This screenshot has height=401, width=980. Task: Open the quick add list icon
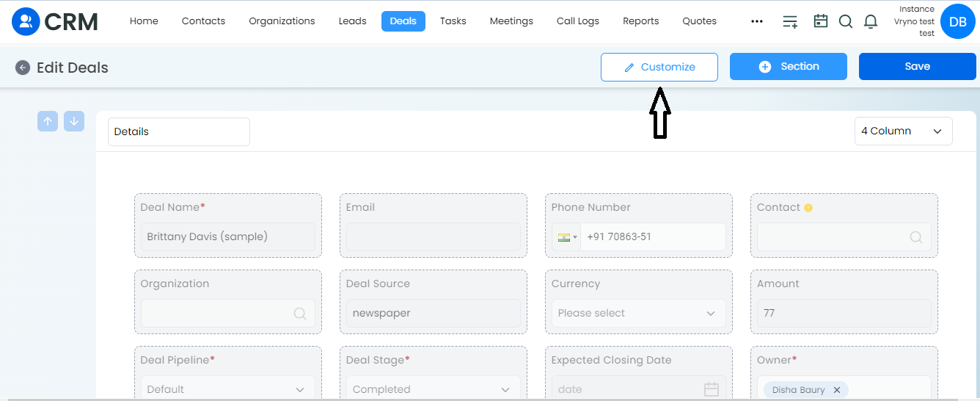coord(790,21)
